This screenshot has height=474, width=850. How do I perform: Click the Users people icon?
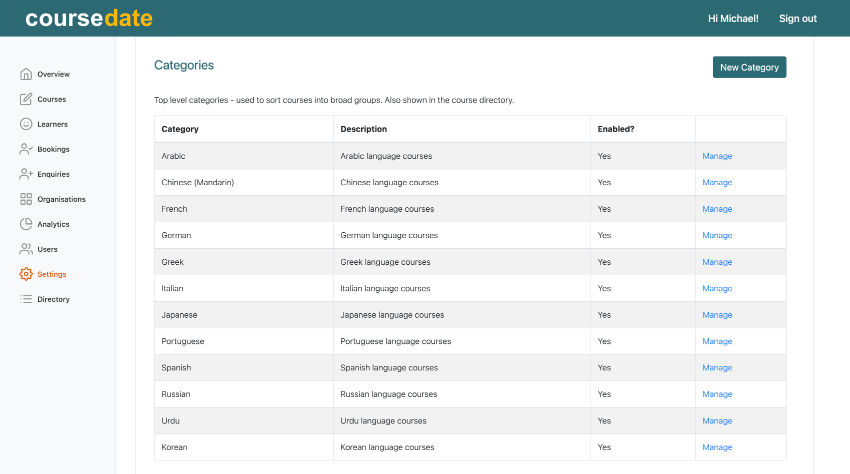[x=26, y=249]
